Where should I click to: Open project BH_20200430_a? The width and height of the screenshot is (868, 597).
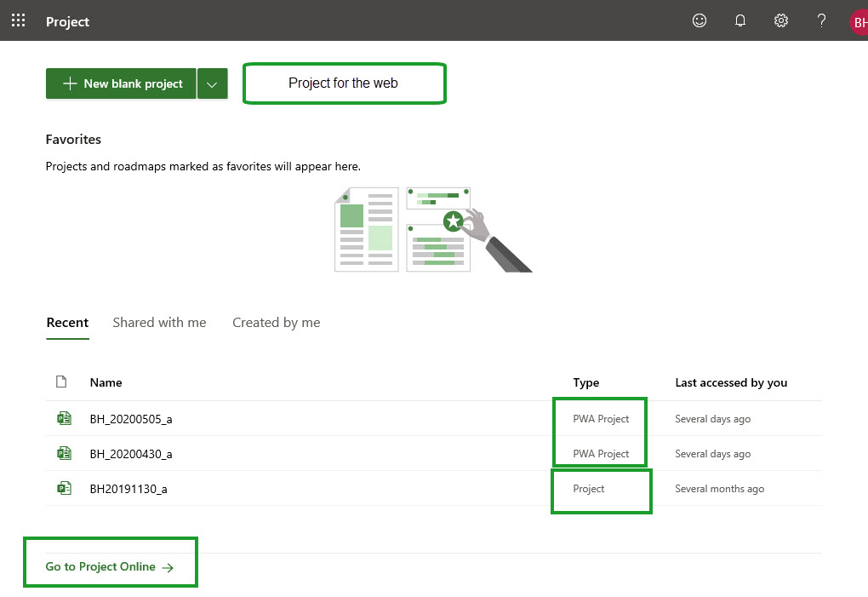[x=131, y=454]
